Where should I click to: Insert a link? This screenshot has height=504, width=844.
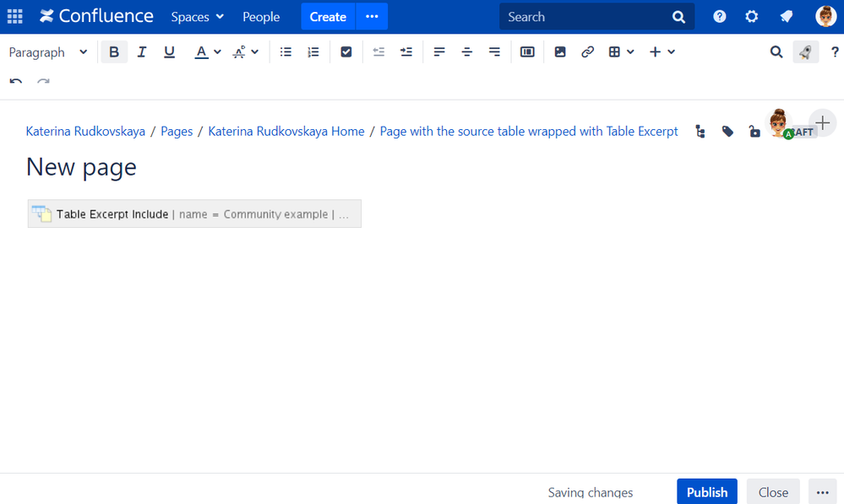point(587,52)
